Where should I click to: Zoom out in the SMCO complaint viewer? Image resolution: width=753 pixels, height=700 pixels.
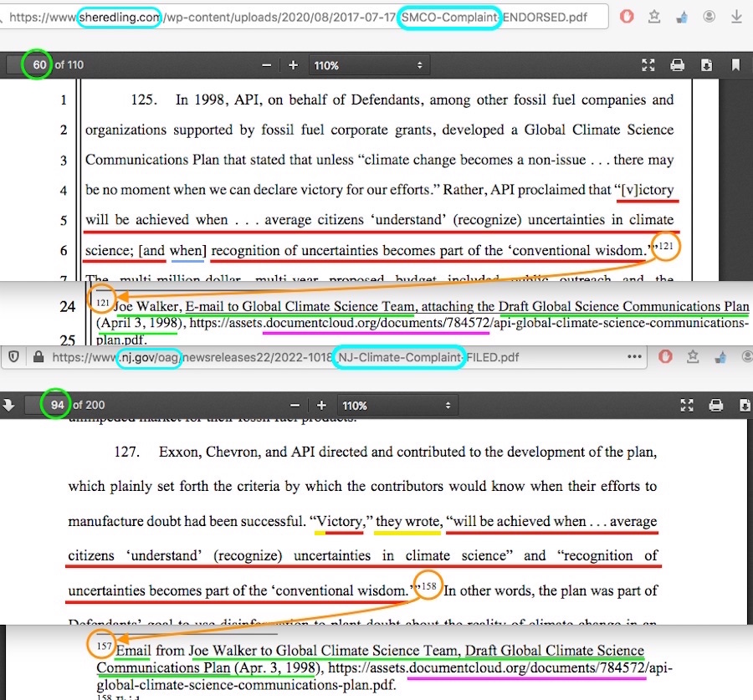coord(266,65)
